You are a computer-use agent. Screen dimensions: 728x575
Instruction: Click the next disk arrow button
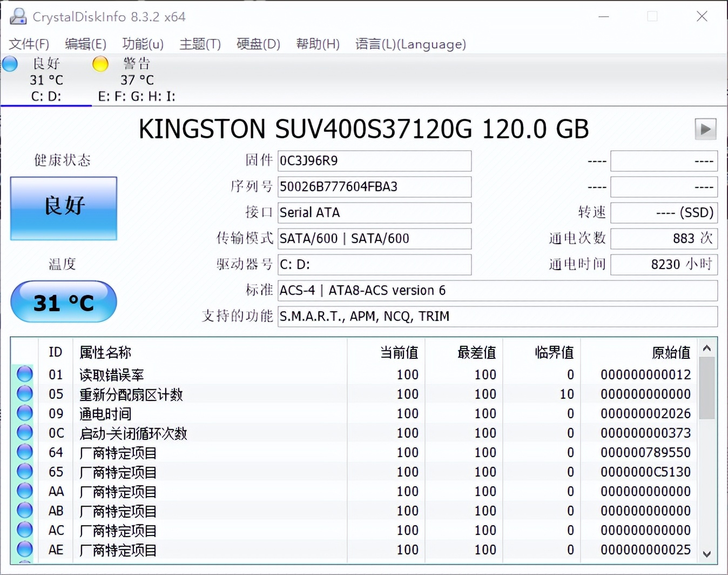(705, 129)
